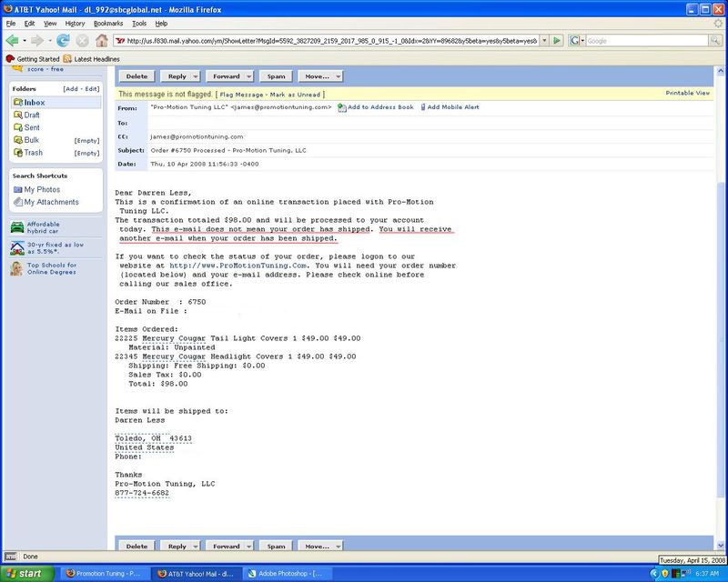Mark the message as Spam using the upper button
Screen dimensions: 728x582
276,76
